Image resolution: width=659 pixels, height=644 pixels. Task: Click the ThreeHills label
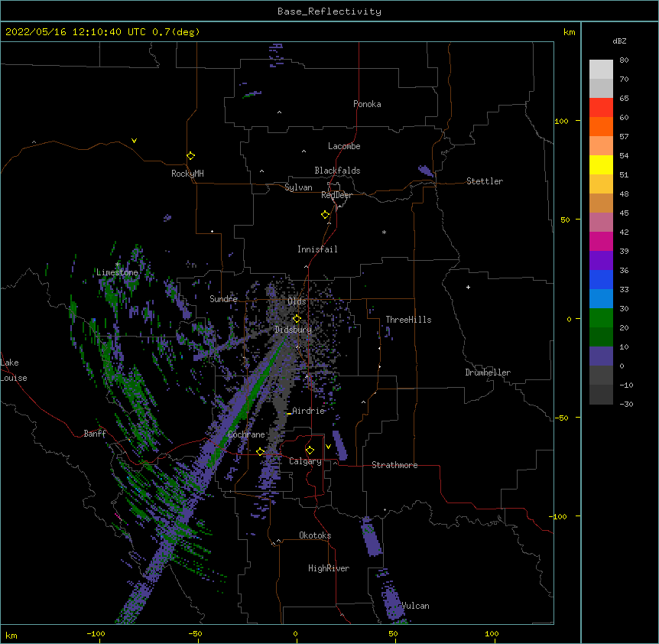pyautogui.click(x=408, y=320)
